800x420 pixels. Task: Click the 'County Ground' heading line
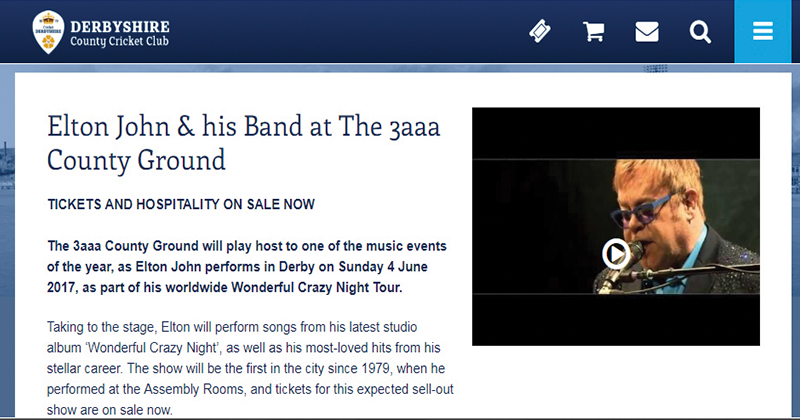tap(136, 160)
